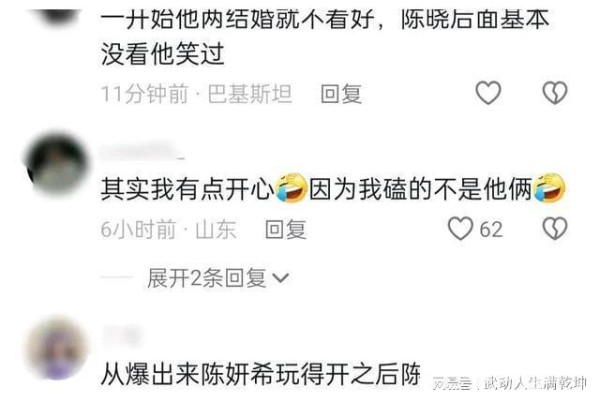Click the 武动人生满乾坤 watermark

pos(535,383)
